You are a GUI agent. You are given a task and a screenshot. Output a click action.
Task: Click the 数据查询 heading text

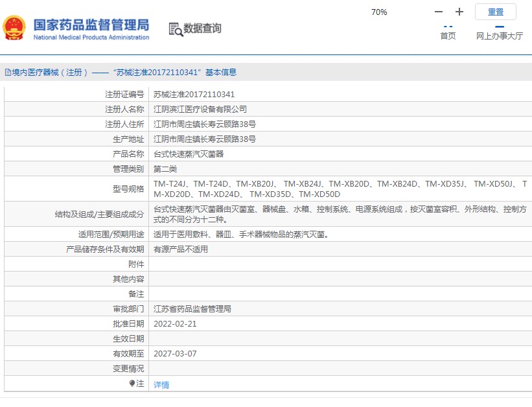[202, 29]
